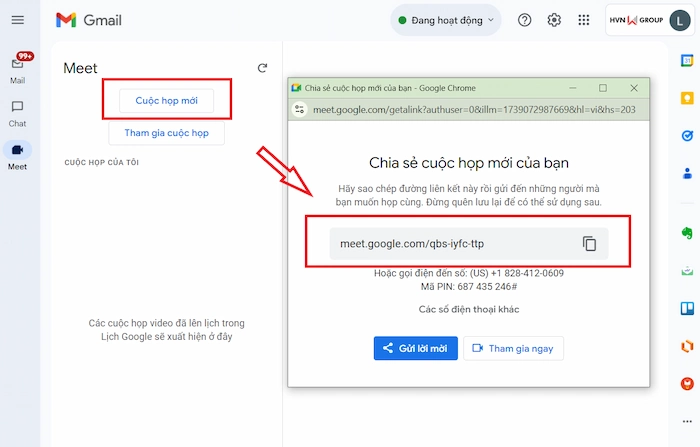This screenshot has height=447, width=700.
Task: Click 'Tham gia ngay' to join now
Action: (514, 348)
